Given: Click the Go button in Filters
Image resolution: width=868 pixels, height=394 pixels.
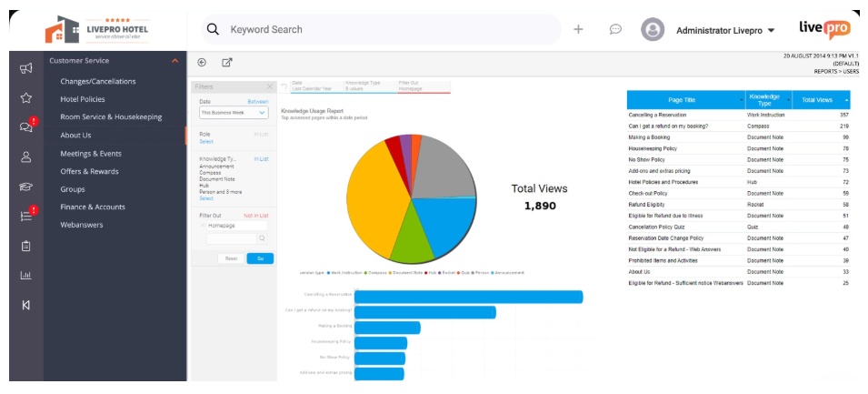Looking at the screenshot, I should [x=260, y=258].
